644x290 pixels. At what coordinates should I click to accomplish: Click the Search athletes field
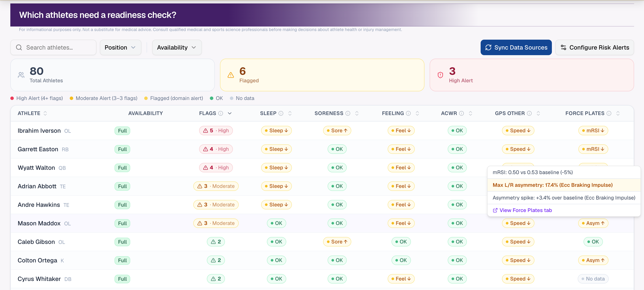coord(53,47)
